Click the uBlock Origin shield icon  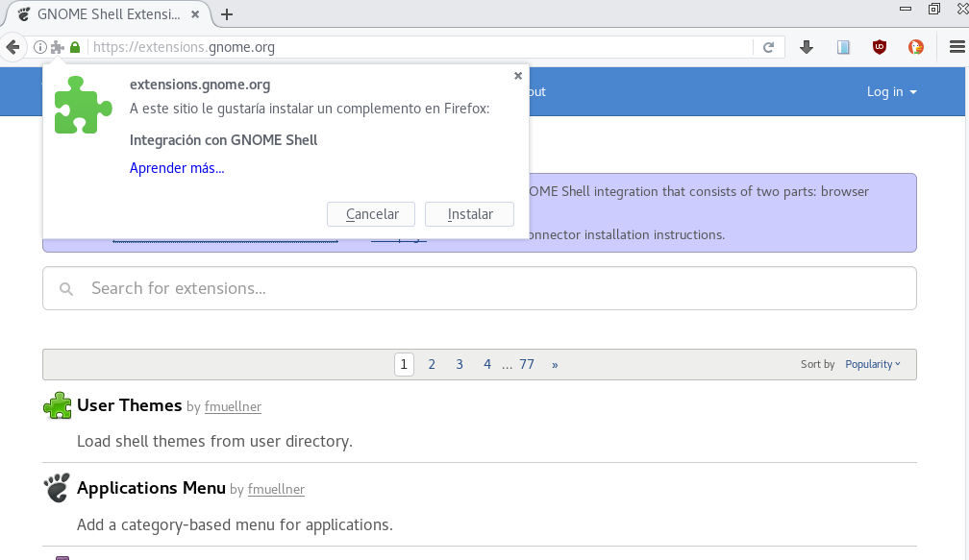click(879, 47)
